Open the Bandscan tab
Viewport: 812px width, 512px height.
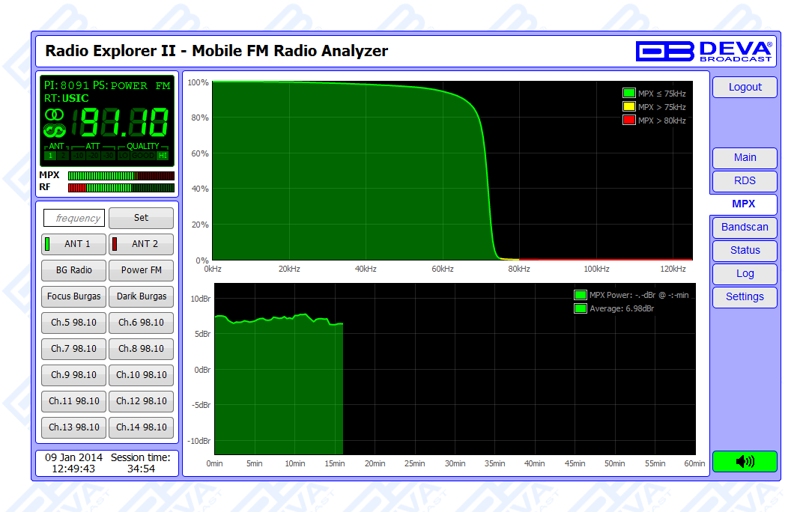(x=744, y=228)
